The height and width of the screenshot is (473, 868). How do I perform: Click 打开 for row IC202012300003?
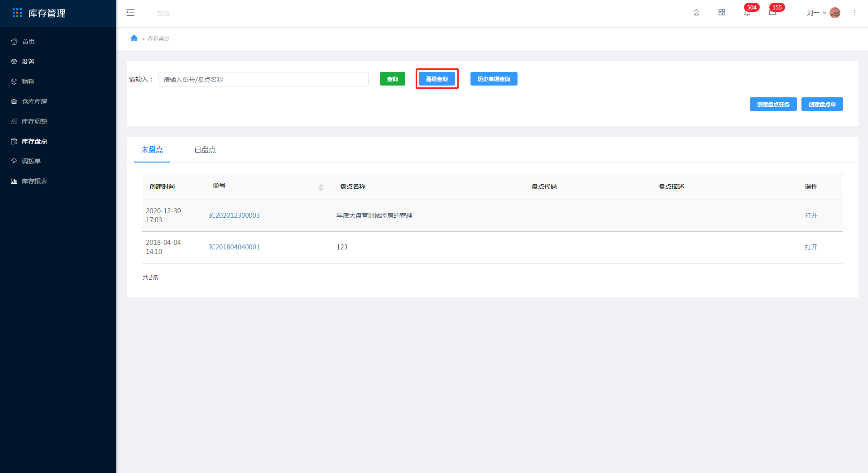point(811,215)
